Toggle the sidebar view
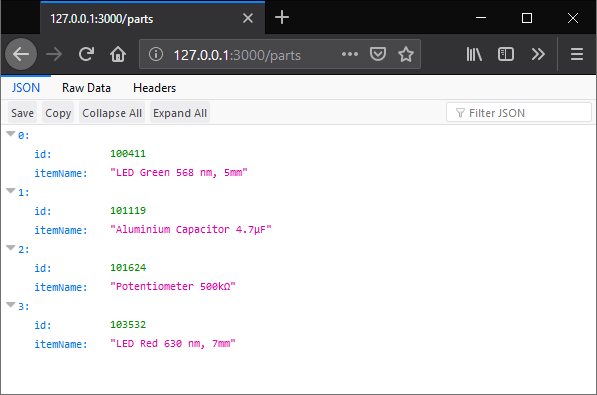 coord(506,54)
